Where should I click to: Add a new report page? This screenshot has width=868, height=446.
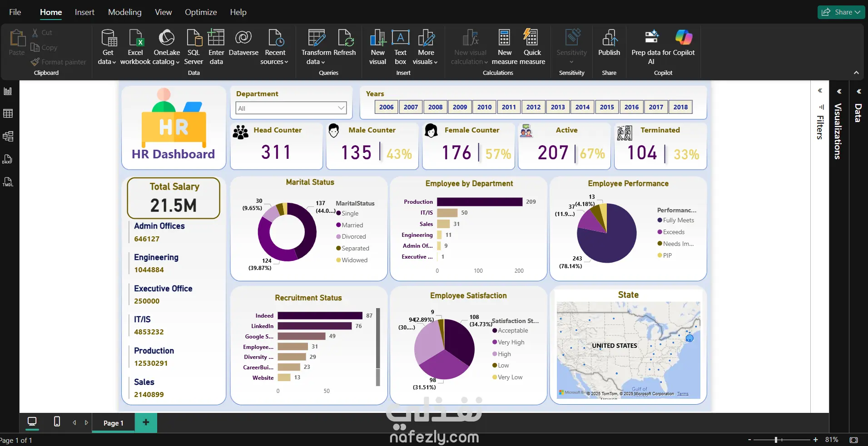click(x=146, y=422)
